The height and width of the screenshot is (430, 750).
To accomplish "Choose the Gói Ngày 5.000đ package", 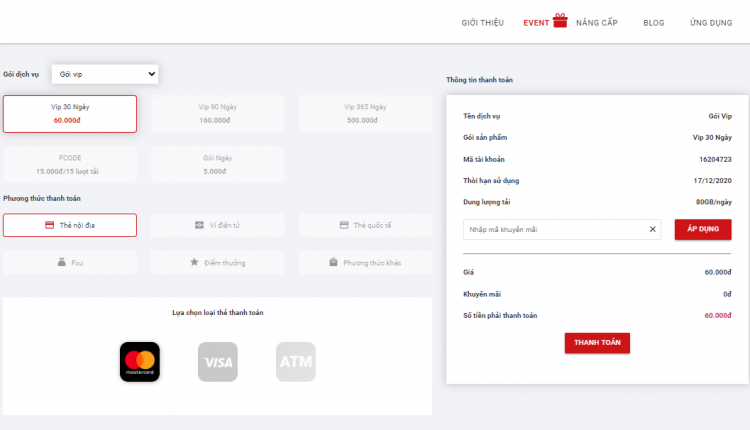I will (x=218, y=165).
